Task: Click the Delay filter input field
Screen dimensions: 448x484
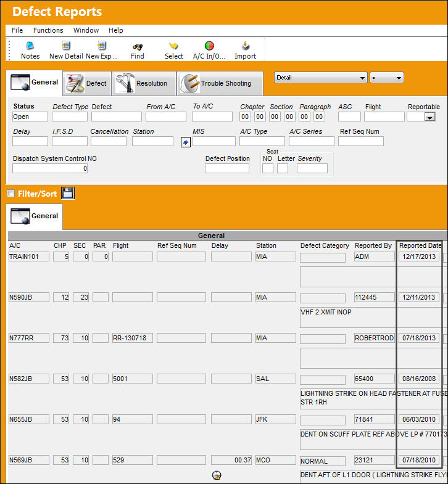Action: coord(30,141)
